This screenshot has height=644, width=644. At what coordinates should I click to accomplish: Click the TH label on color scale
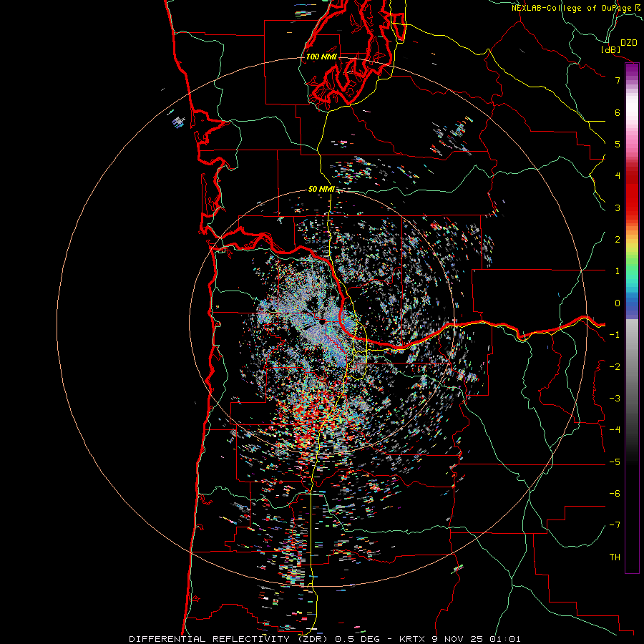click(615, 557)
